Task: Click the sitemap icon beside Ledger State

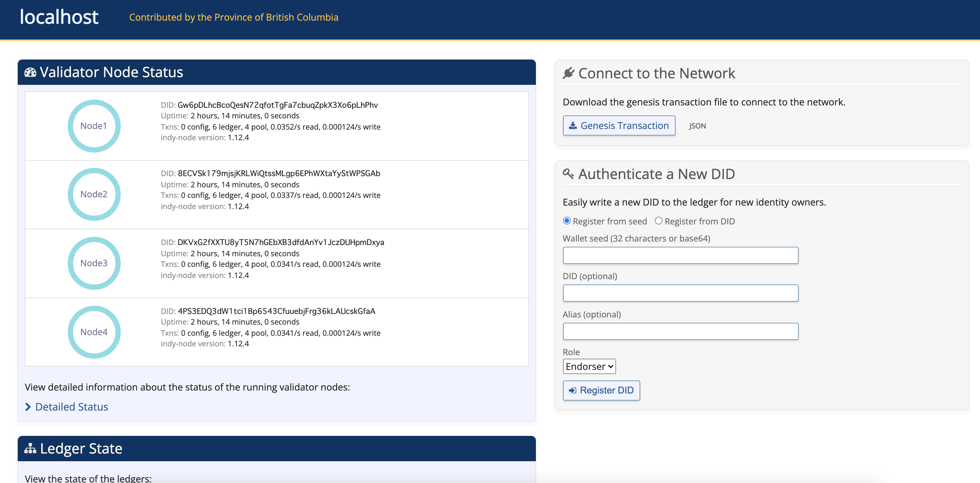Action: pyautogui.click(x=30, y=449)
